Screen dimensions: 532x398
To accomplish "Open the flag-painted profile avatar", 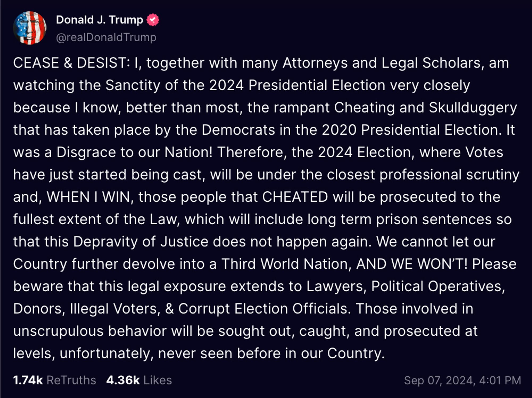I will click(30, 28).
